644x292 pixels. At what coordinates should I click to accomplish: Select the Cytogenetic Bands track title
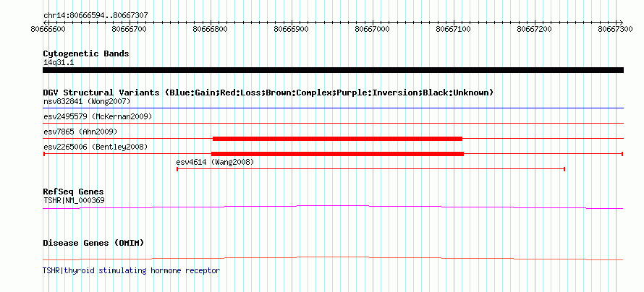click(x=86, y=53)
